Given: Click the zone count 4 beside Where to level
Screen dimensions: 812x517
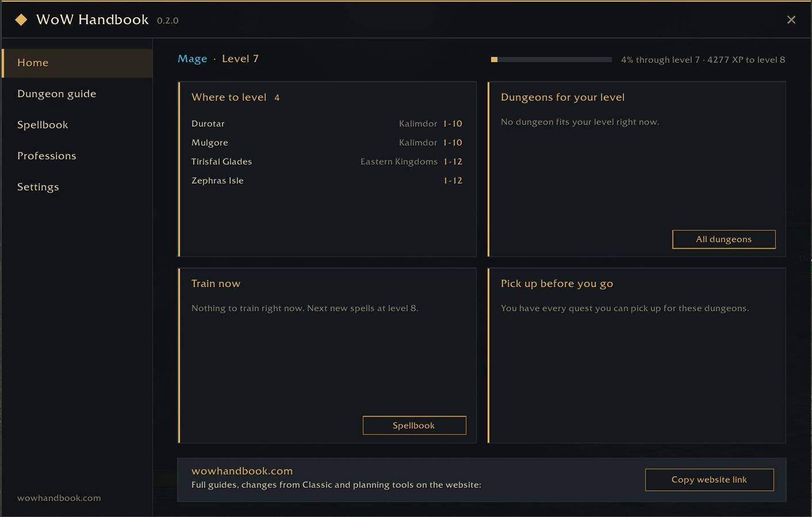Looking at the screenshot, I should click(x=277, y=98).
